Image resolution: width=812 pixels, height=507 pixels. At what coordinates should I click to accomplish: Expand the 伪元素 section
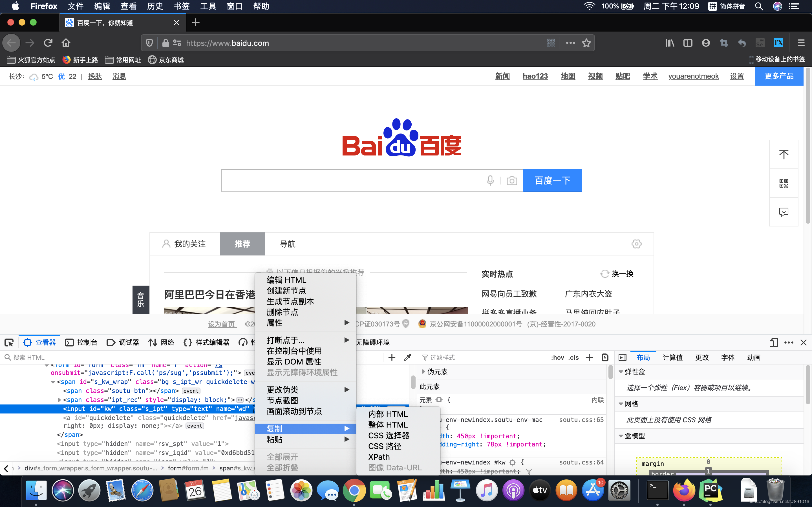tap(424, 372)
